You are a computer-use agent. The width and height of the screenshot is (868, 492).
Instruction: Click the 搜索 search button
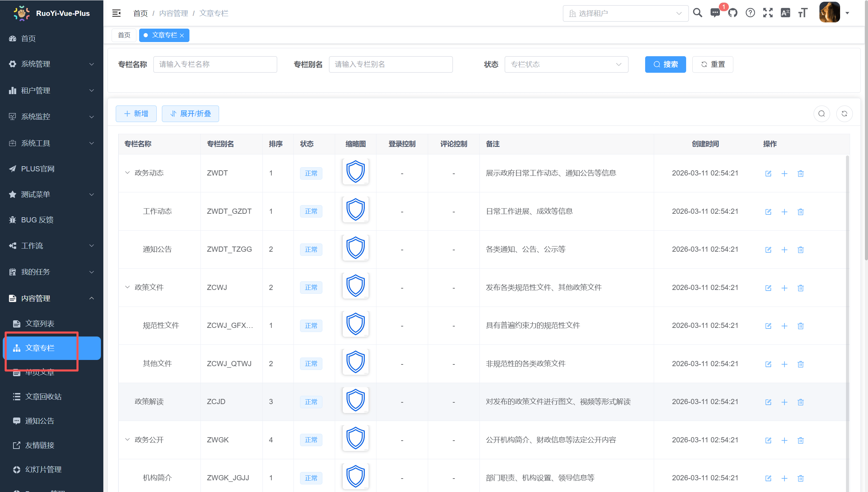click(x=665, y=64)
